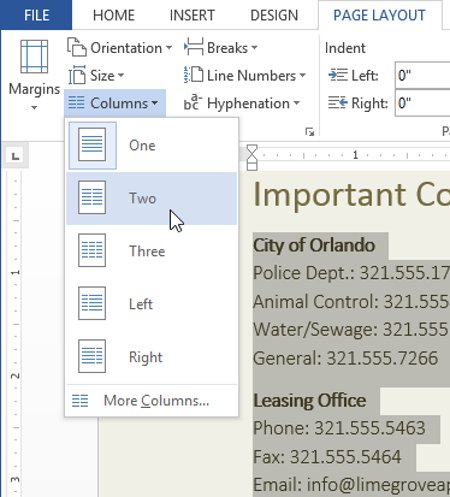Image resolution: width=450 pixels, height=497 pixels.
Task: Click the Line Numbers icon
Action: point(193,74)
